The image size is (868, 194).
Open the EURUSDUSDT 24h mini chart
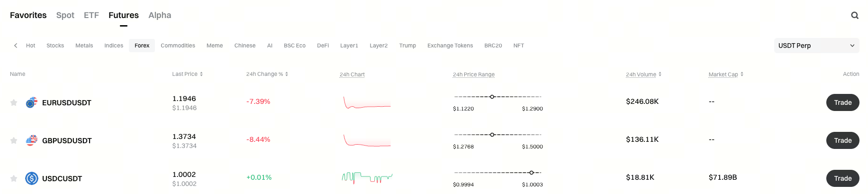367,102
